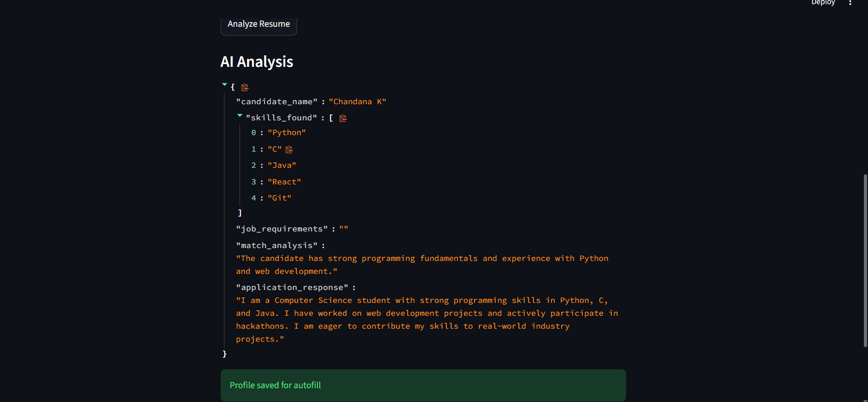
Task: Click the page's vertical scrollbar
Action: 865,260
